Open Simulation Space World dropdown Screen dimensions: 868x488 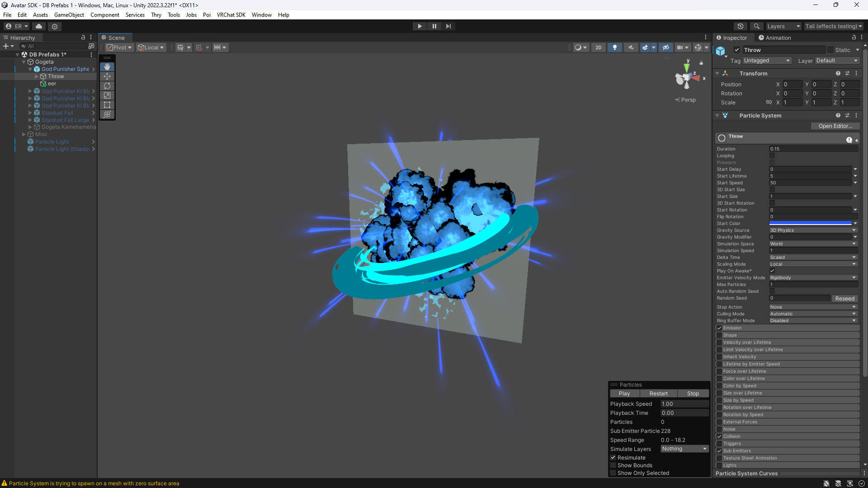[x=813, y=244]
